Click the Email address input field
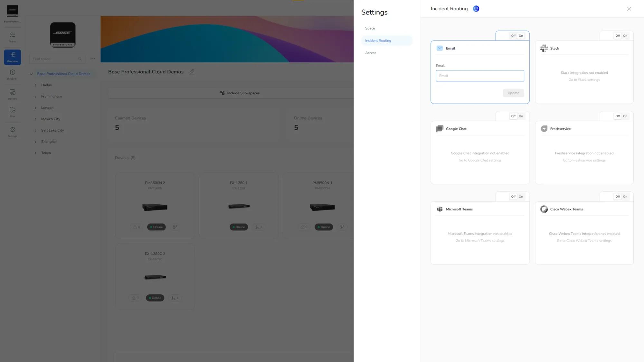This screenshot has width=644, height=362. tap(480, 76)
